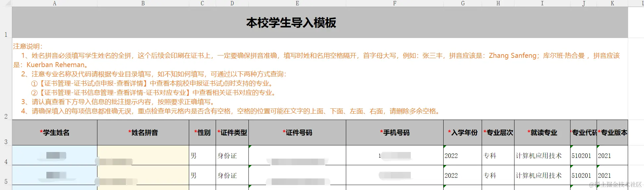Select 510201 code cell in row 5
The height and width of the screenshot is (190, 644).
click(583, 175)
